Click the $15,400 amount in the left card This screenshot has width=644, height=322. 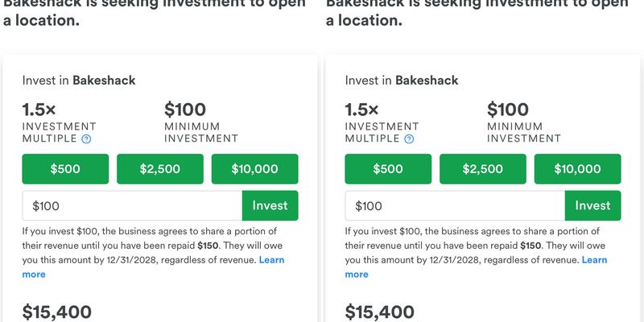57,312
